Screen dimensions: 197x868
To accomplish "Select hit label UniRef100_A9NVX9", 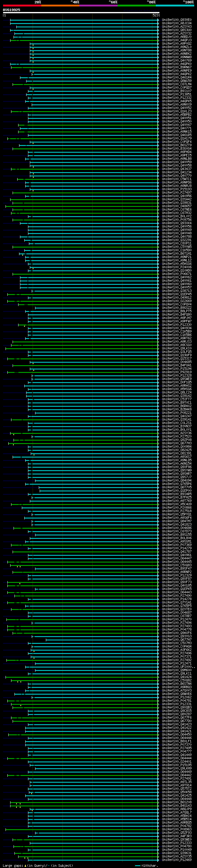I will pyautogui.click(x=177, y=104).
